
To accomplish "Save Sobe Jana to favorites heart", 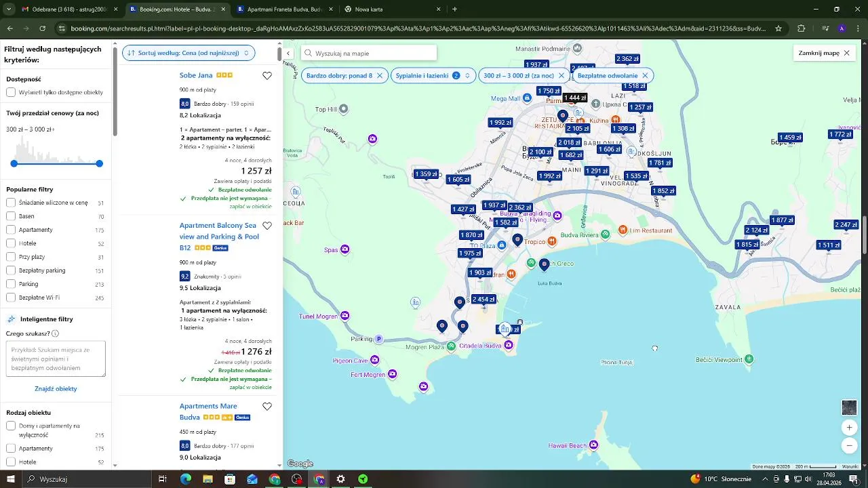I will click(x=267, y=76).
